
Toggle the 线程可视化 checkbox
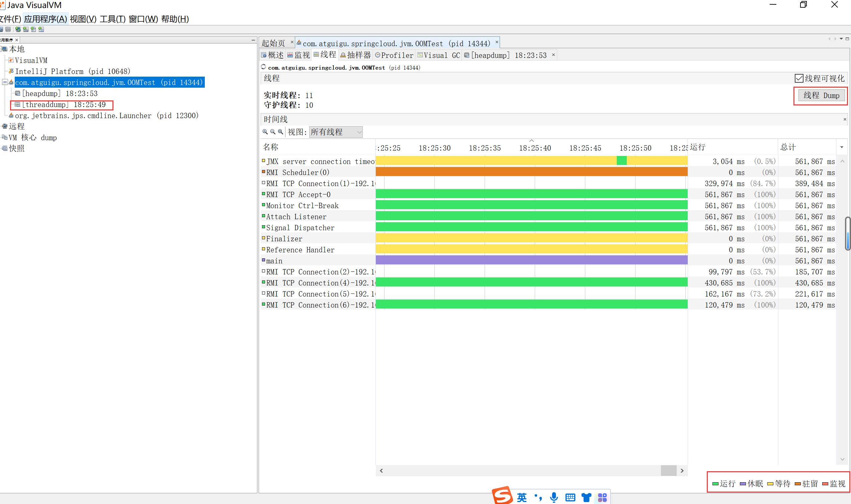click(799, 78)
